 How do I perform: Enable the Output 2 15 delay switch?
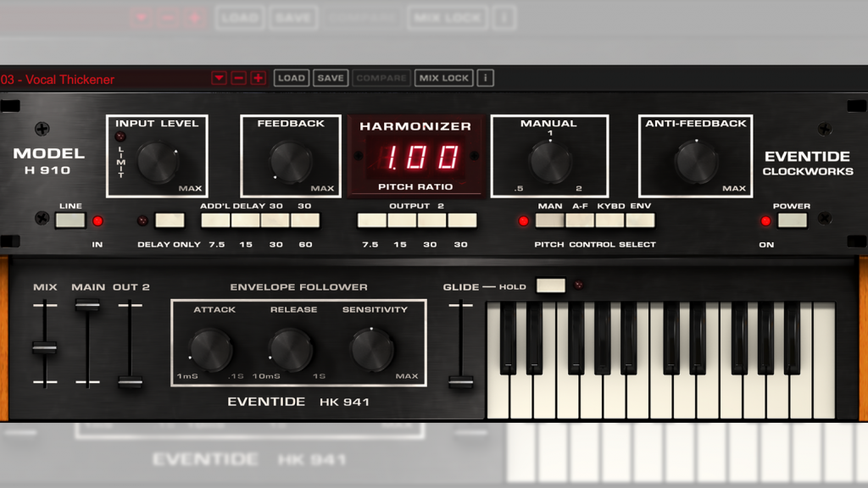(402, 220)
